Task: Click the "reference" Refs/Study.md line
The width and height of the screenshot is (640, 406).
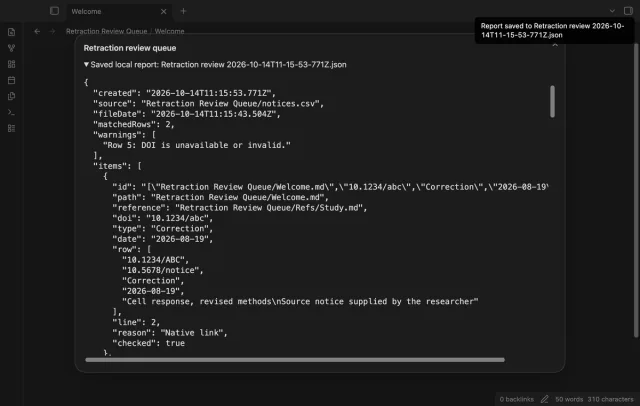Action: coord(240,208)
